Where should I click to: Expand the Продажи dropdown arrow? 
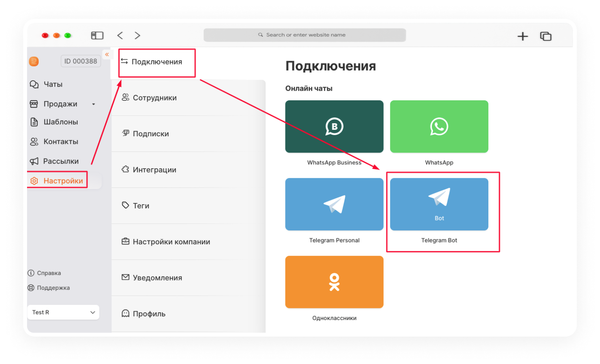93,104
